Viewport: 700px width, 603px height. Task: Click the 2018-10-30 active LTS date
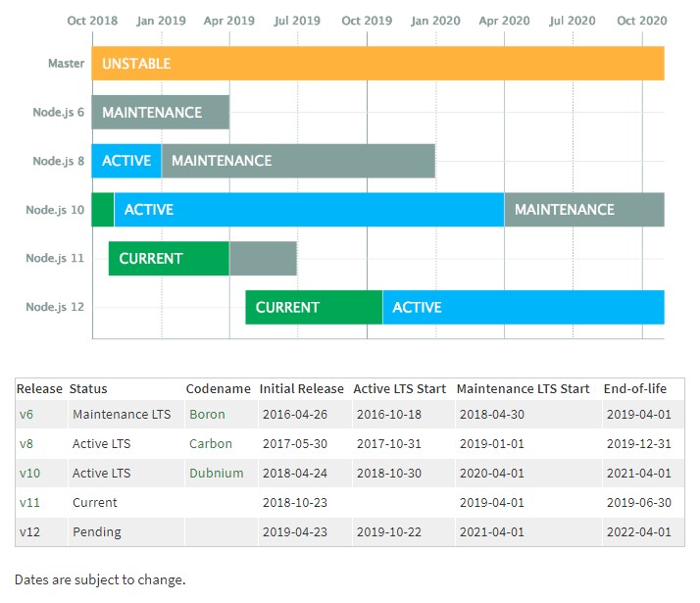pyautogui.click(x=389, y=474)
